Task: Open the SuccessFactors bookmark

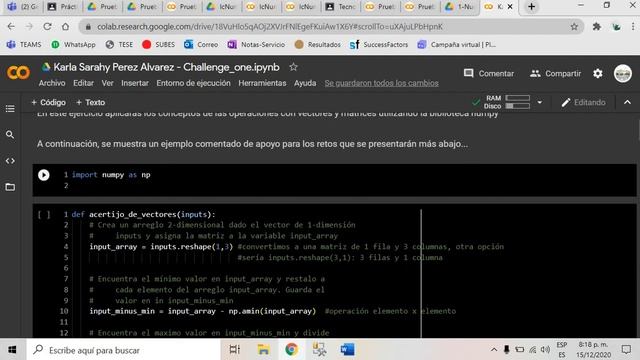Action: coord(379,44)
